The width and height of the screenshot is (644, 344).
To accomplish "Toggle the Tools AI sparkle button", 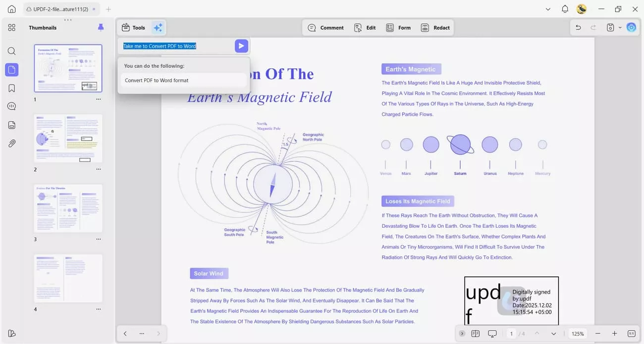I will pos(158,27).
